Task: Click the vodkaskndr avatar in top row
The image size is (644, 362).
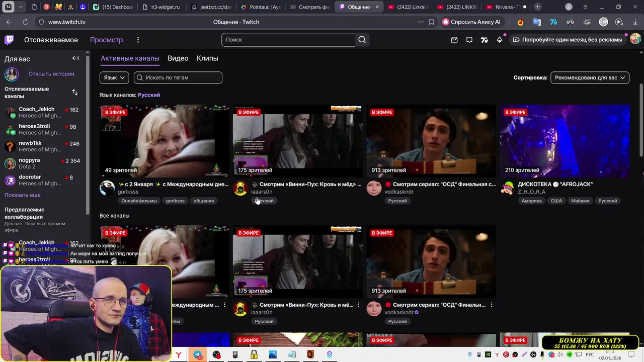Action: click(374, 189)
